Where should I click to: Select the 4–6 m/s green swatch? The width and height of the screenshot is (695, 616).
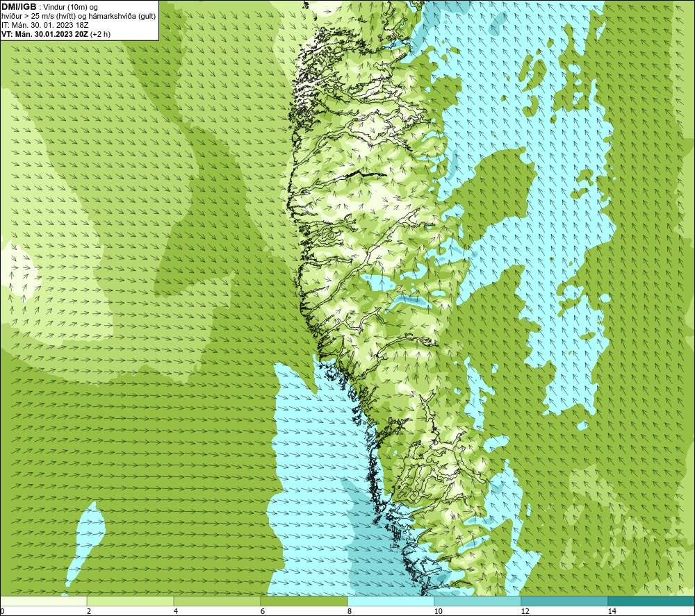tap(217, 601)
